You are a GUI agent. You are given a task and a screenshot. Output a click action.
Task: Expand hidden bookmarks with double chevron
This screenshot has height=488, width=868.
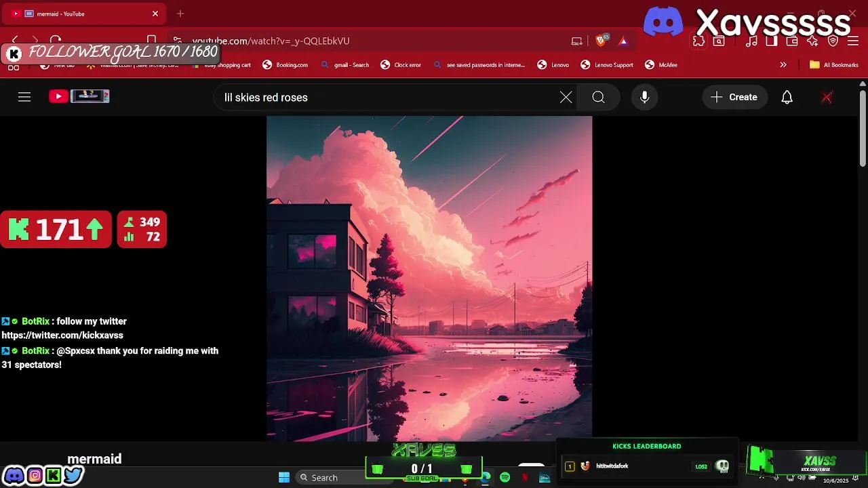click(x=783, y=65)
